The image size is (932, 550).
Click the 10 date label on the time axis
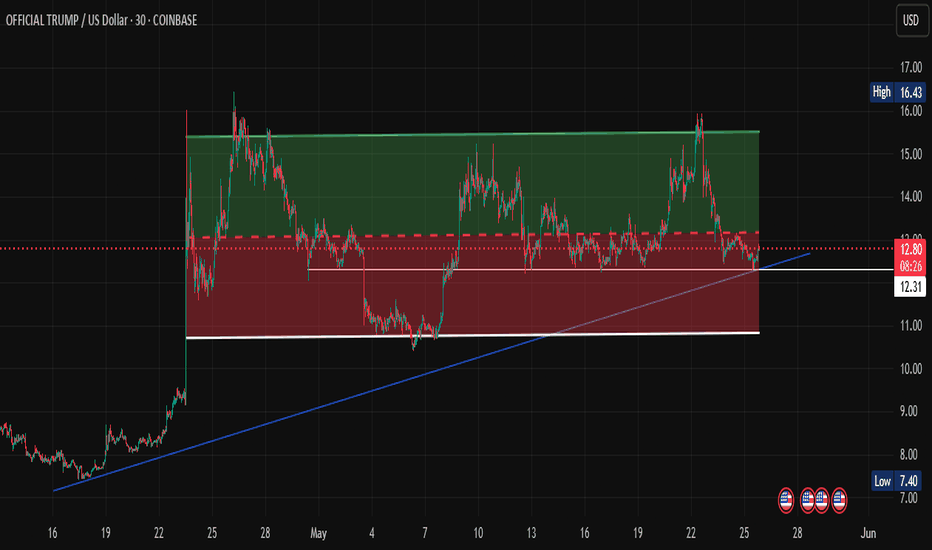478,533
